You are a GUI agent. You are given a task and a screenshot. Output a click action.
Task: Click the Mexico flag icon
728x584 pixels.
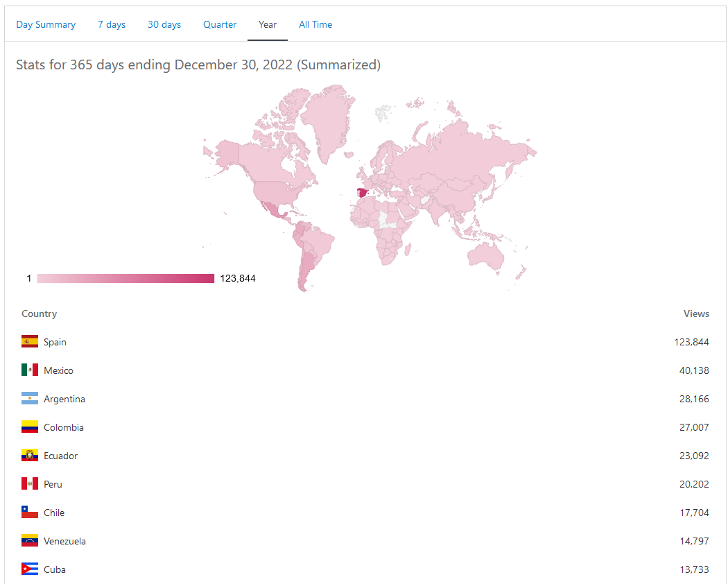(x=30, y=370)
